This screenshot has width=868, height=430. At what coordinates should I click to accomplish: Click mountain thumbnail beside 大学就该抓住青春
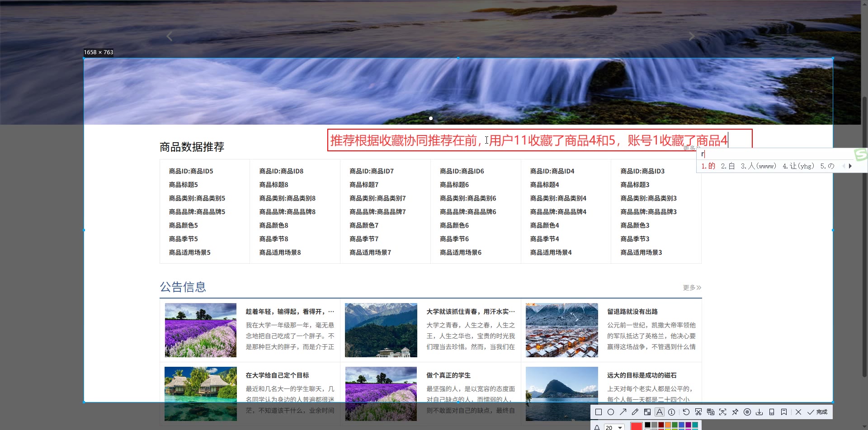(381, 330)
